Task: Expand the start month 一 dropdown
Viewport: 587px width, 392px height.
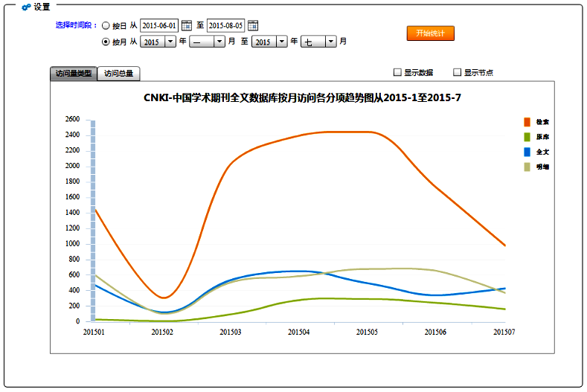Action: pos(219,42)
